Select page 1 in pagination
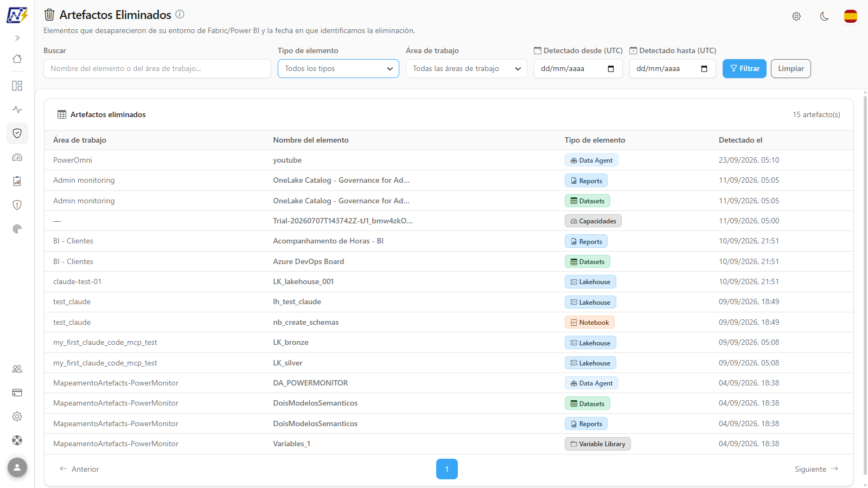The height and width of the screenshot is (488, 868). [x=447, y=469]
